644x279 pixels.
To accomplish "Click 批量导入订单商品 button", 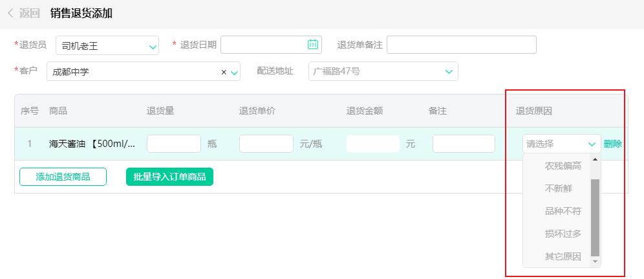I will [169, 177].
